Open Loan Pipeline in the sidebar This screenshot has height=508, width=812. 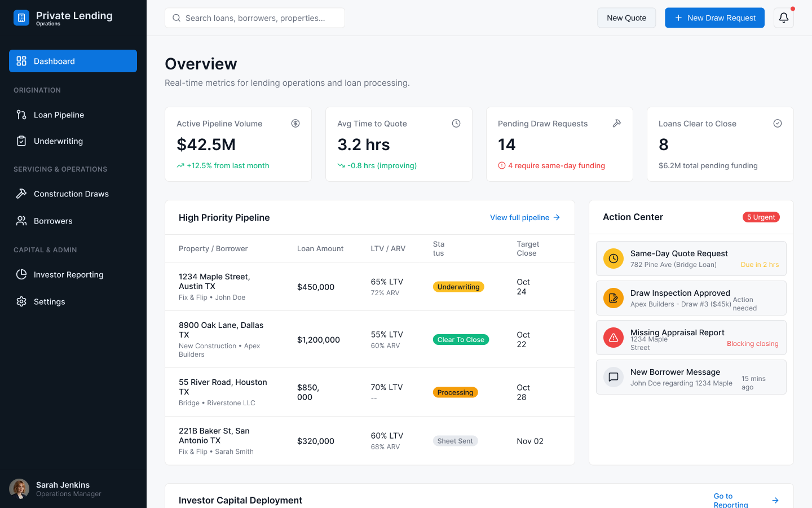(x=59, y=115)
